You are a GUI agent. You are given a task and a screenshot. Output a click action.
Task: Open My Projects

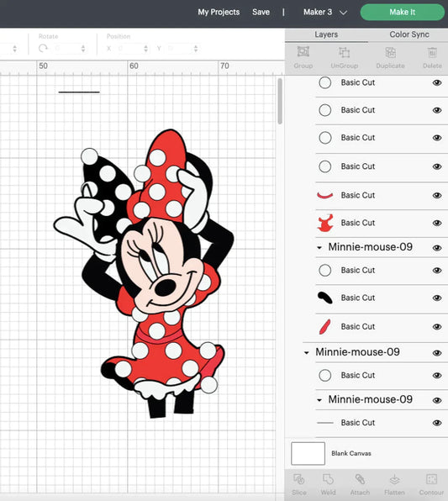219,12
